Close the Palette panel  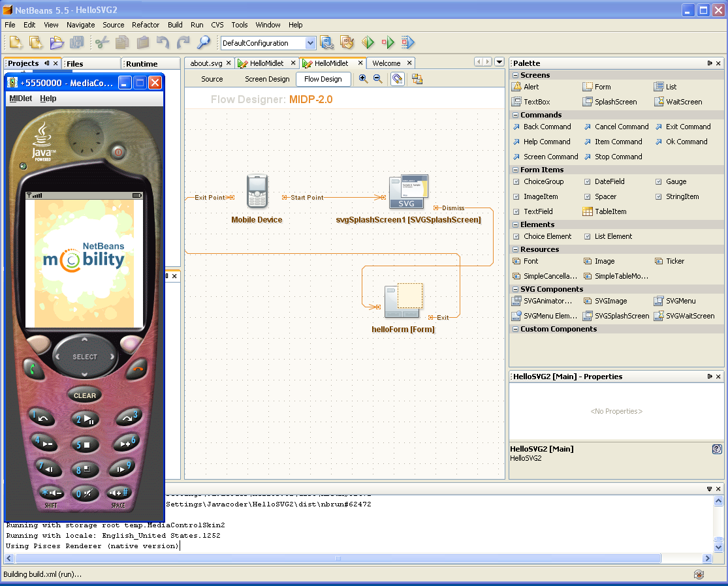click(x=718, y=63)
